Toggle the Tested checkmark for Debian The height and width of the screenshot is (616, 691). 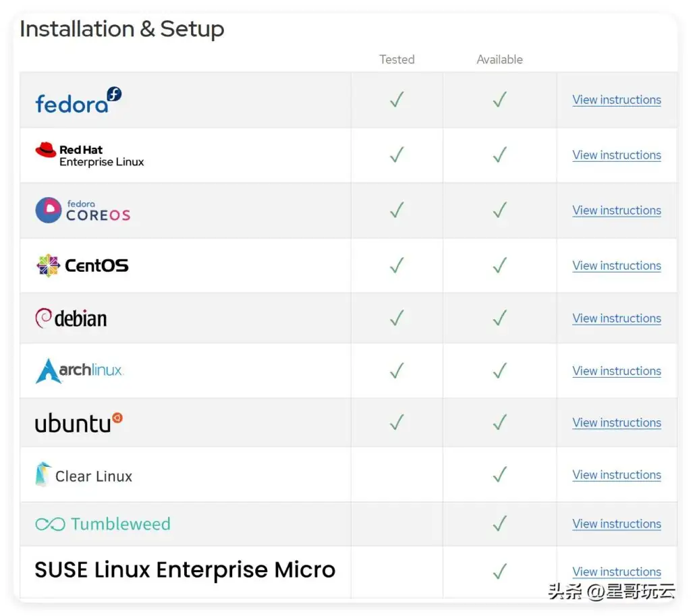pyautogui.click(x=397, y=317)
